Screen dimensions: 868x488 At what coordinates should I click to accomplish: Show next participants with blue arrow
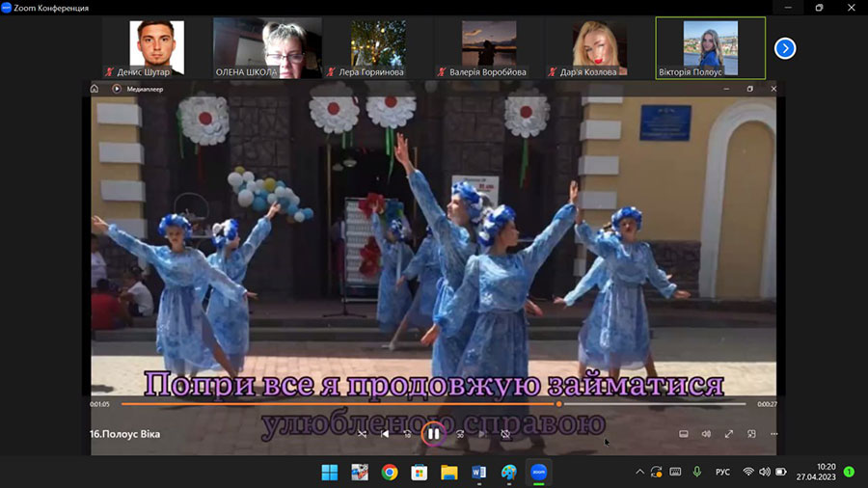pyautogui.click(x=785, y=48)
